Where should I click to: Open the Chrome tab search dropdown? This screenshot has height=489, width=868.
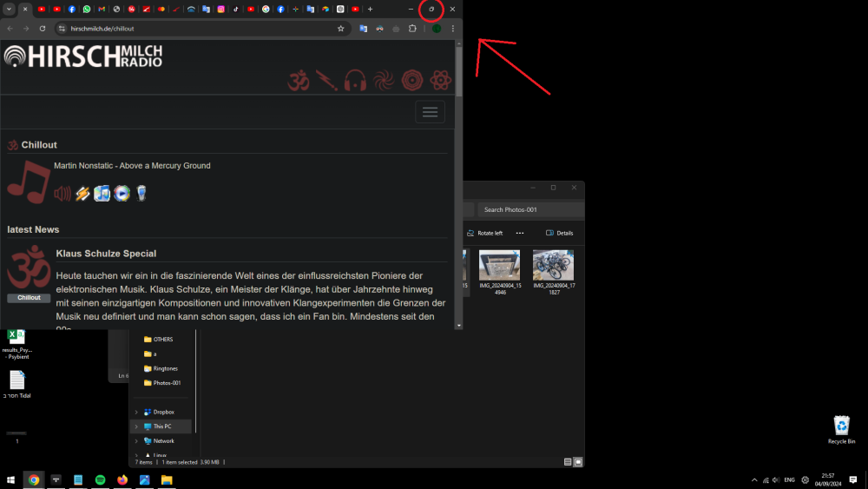pos(9,9)
